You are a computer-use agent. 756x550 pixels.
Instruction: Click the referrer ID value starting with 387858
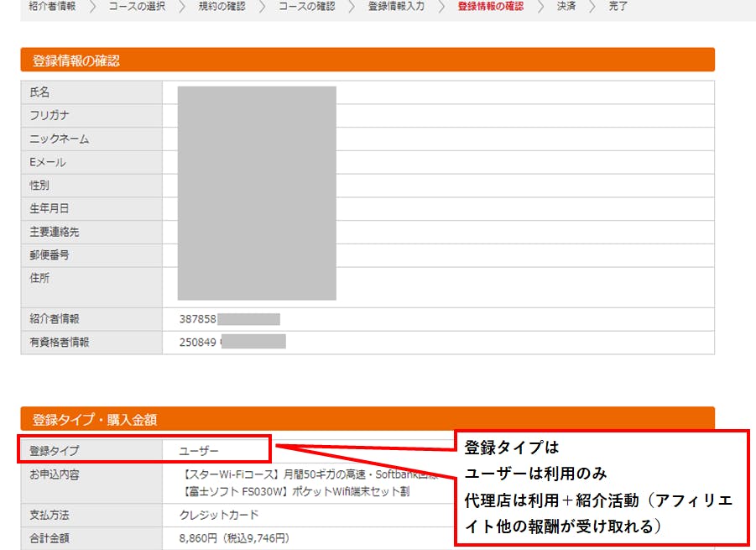(x=198, y=319)
